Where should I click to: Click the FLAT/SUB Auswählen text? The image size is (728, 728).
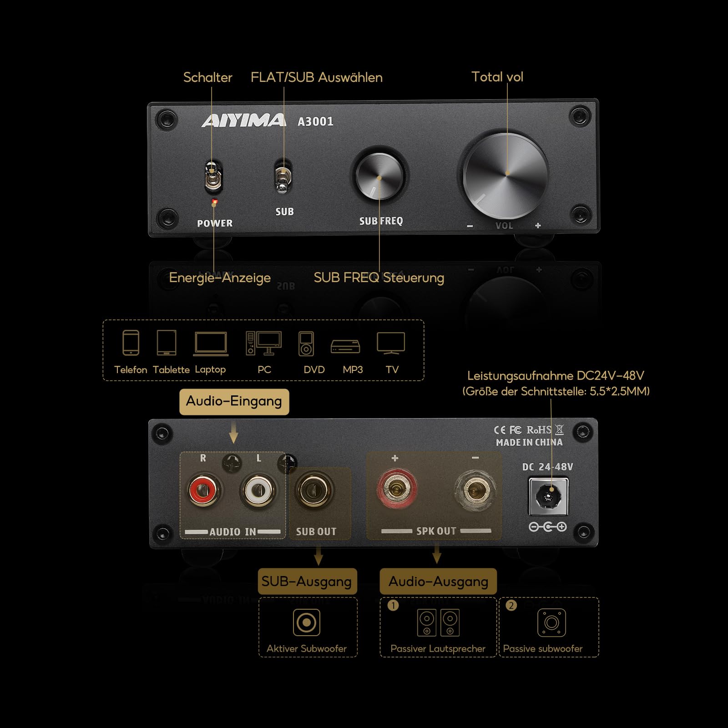point(317,77)
